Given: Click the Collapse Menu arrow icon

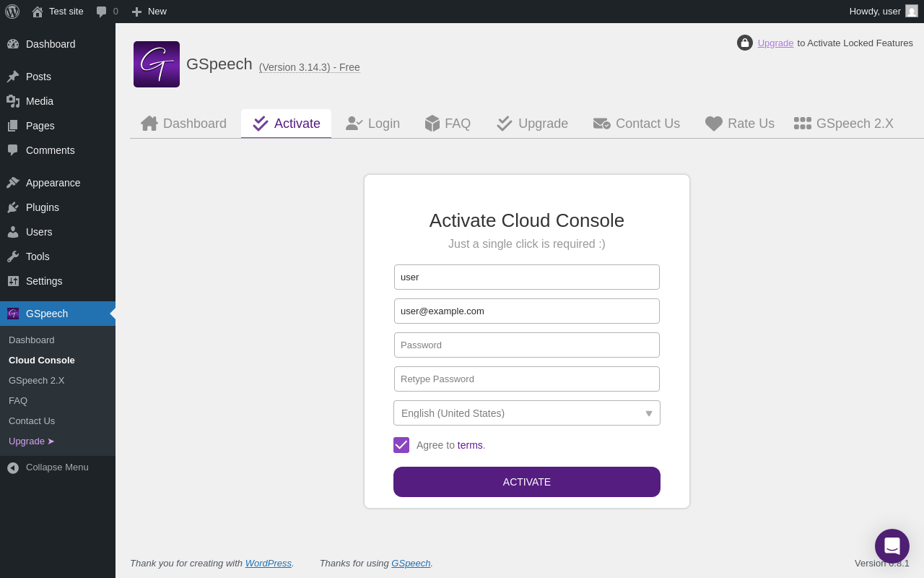Looking at the screenshot, I should click(x=13, y=467).
